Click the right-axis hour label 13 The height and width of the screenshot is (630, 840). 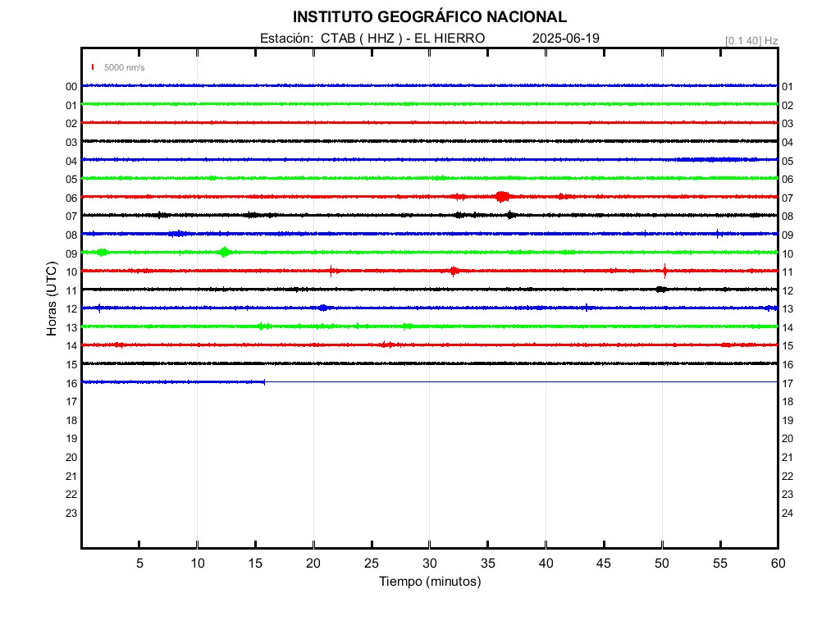coord(787,309)
